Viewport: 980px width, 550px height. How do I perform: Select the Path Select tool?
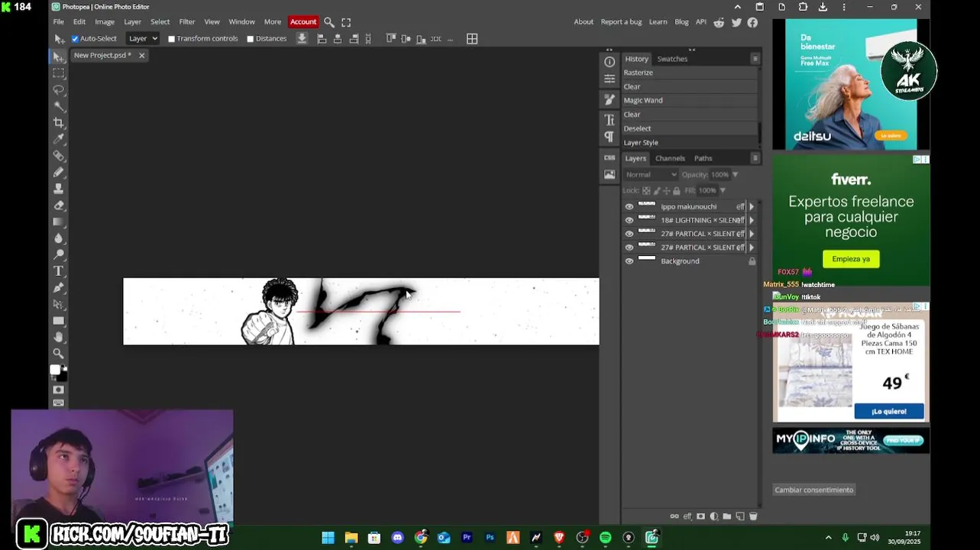(58, 304)
